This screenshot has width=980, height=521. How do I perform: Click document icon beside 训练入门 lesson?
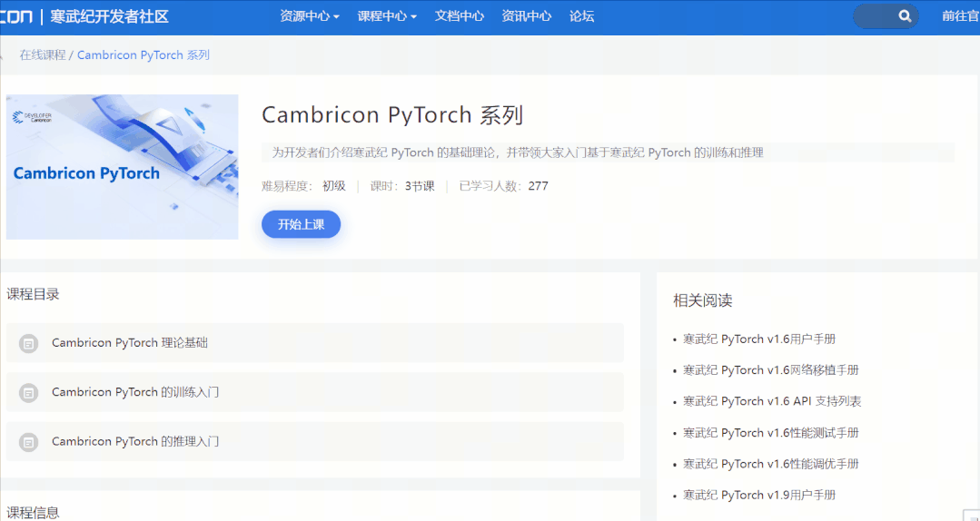(29, 392)
